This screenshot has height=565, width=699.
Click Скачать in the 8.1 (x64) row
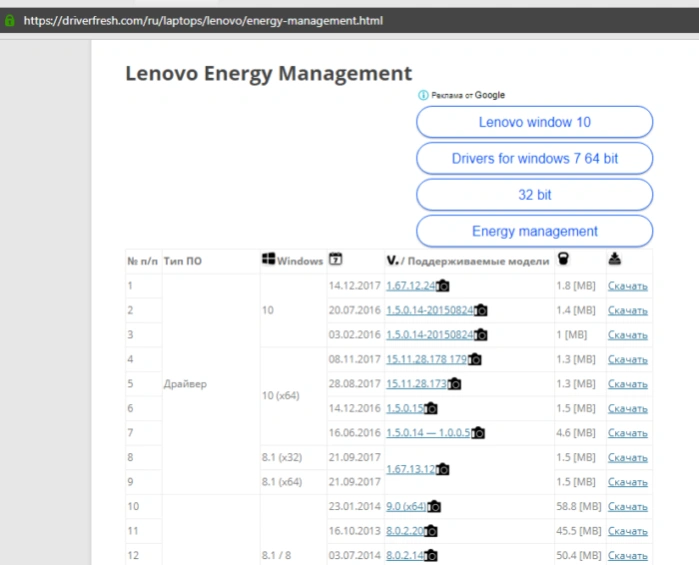(x=628, y=483)
